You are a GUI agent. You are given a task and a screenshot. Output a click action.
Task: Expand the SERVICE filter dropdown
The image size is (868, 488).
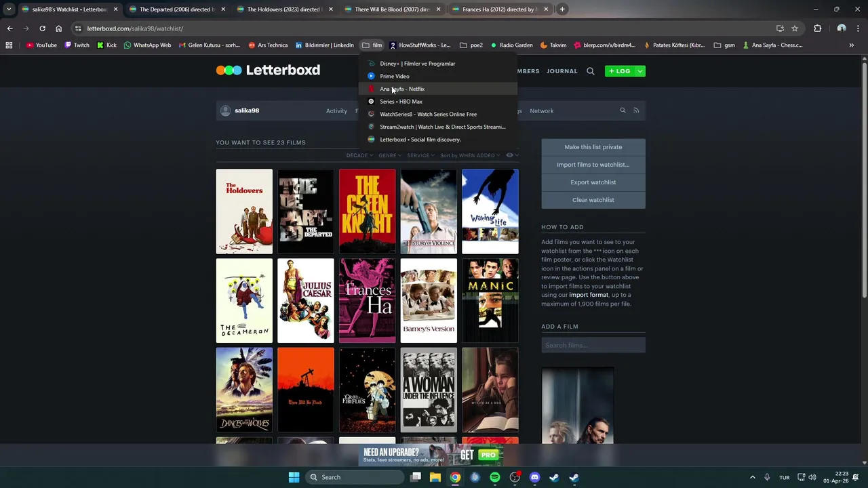coord(420,155)
